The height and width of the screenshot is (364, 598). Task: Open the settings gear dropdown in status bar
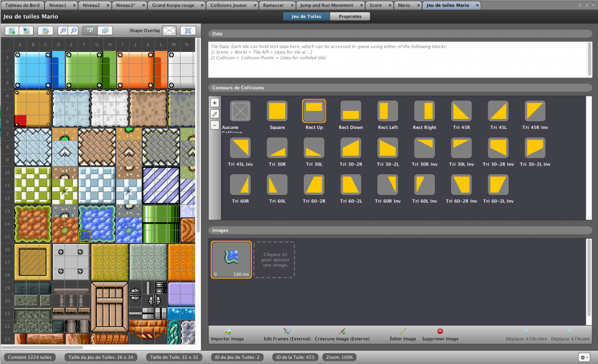(x=584, y=357)
